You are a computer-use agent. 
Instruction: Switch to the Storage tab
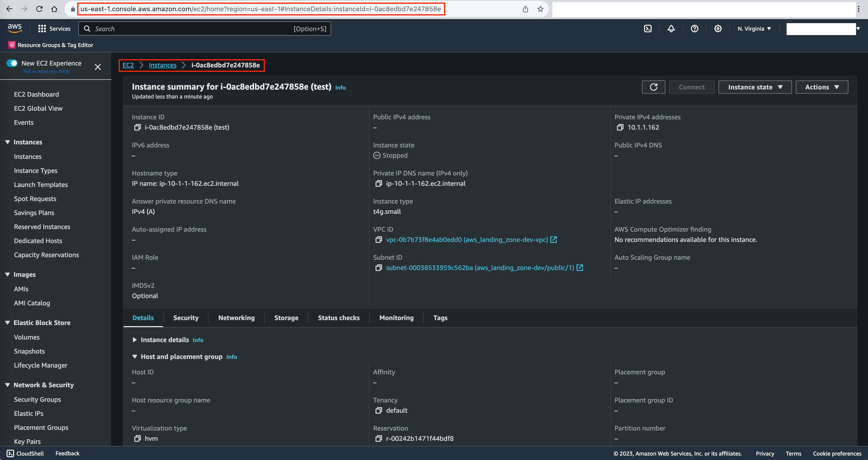[286, 318]
